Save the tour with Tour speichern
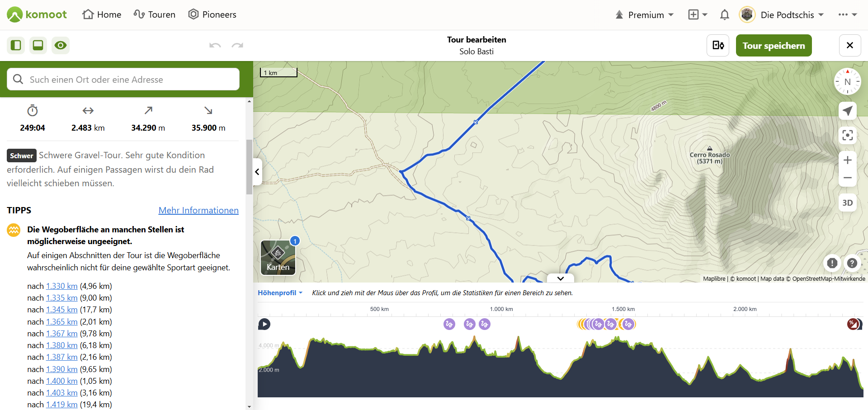The width and height of the screenshot is (868, 410). [774, 46]
